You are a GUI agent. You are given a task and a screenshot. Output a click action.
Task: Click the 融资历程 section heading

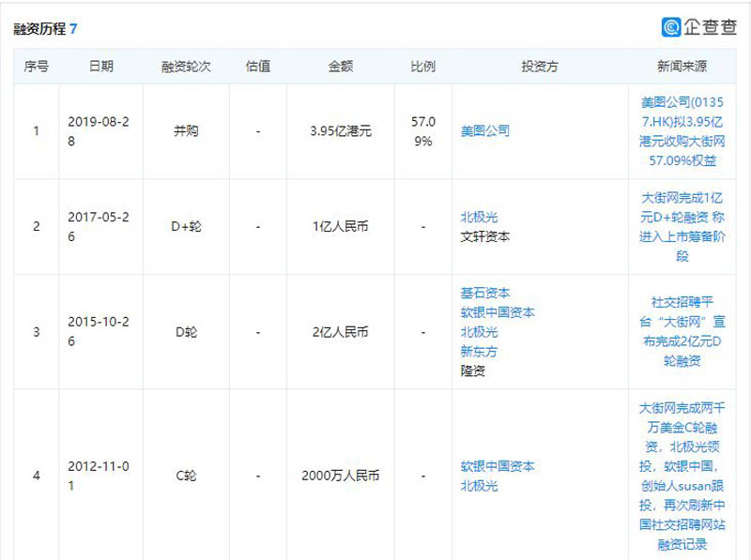point(39,28)
